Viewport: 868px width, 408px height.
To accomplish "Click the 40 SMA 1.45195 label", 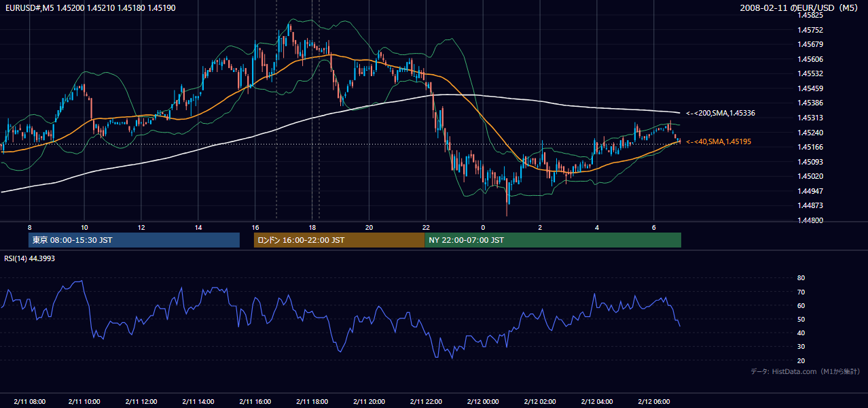I will 719,141.
